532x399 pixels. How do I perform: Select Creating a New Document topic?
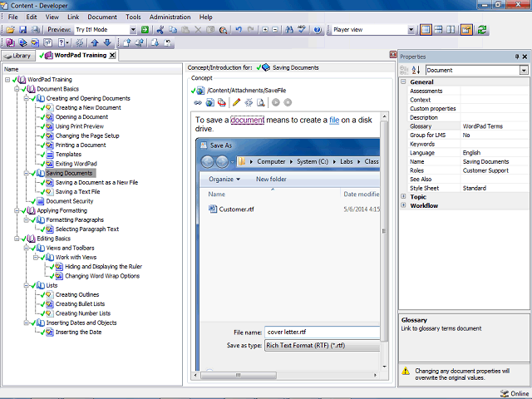88,107
